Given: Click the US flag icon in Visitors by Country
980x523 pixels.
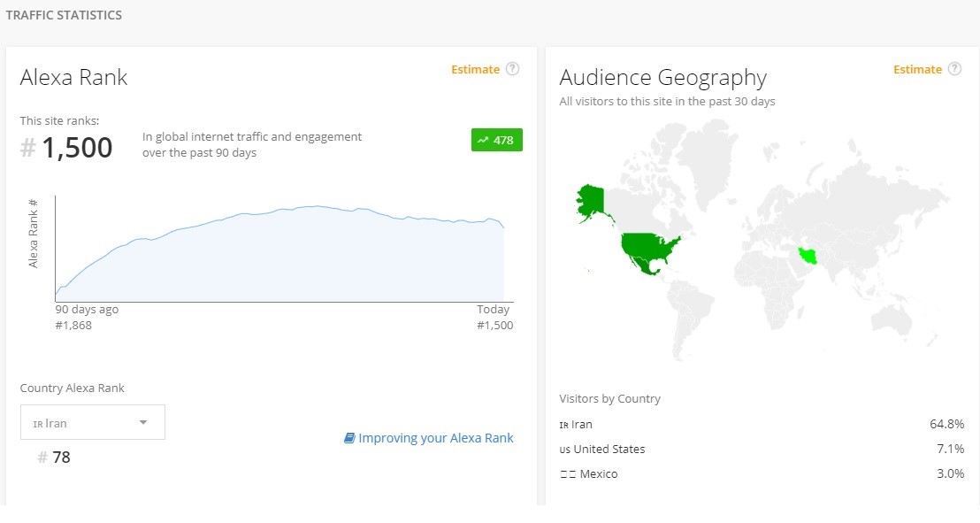Looking at the screenshot, I should pos(564,450).
